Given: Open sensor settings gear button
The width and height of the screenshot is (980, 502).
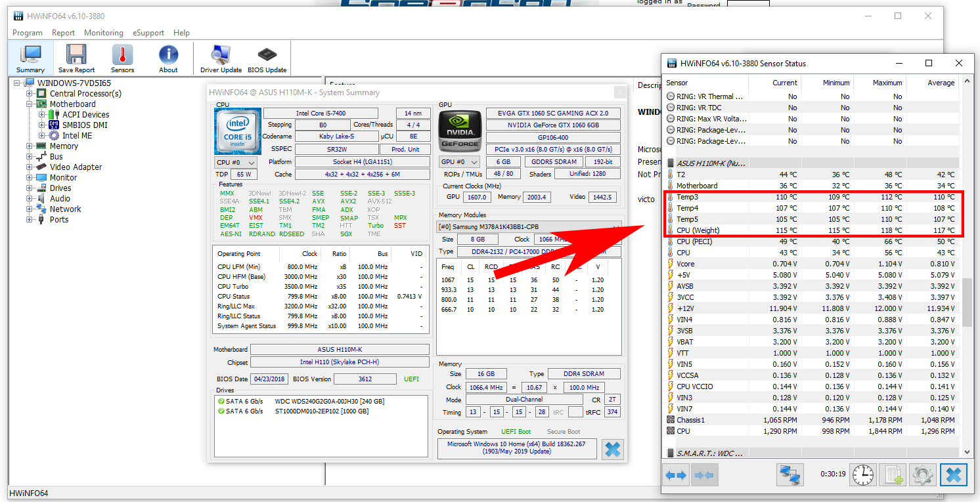Looking at the screenshot, I should (x=923, y=474).
